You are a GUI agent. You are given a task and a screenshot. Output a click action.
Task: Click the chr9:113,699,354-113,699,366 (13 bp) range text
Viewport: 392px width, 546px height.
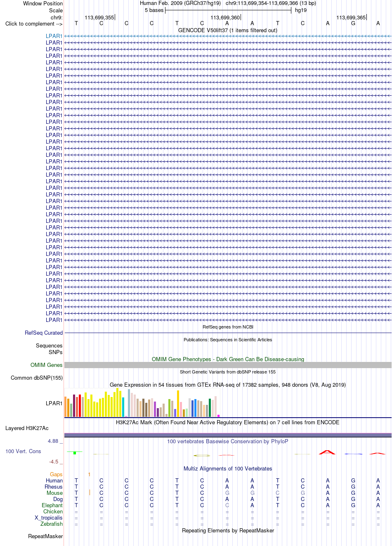pyautogui.click(x=271, y=3)
